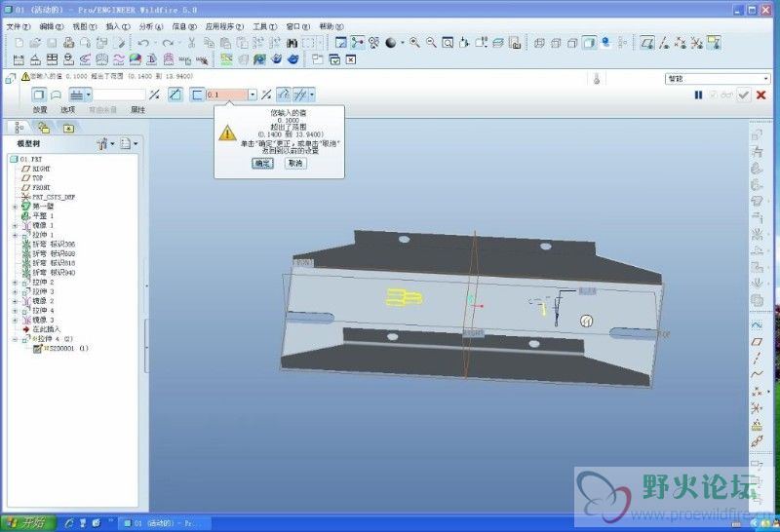
Task: Open the 工具 (Tools) menu
Action: click(264, 26)
